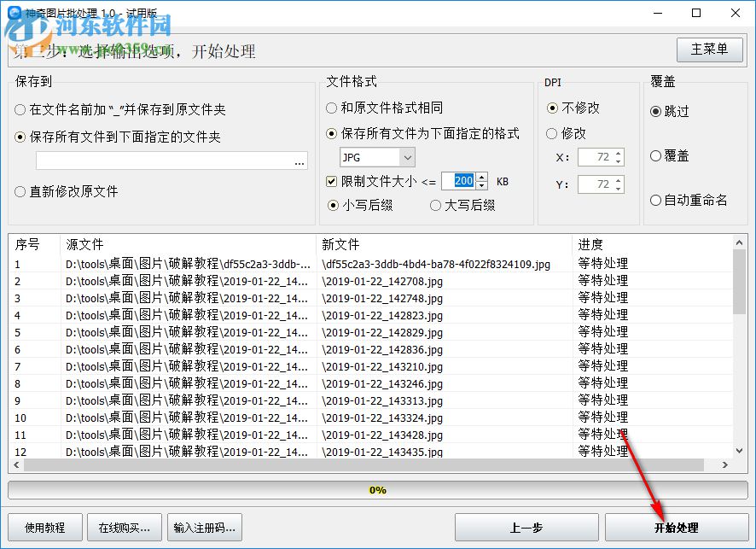Select row with 2019-01-22_142836.jpg
The width and height of the screenshot is (756, 549).
point(370,349)
